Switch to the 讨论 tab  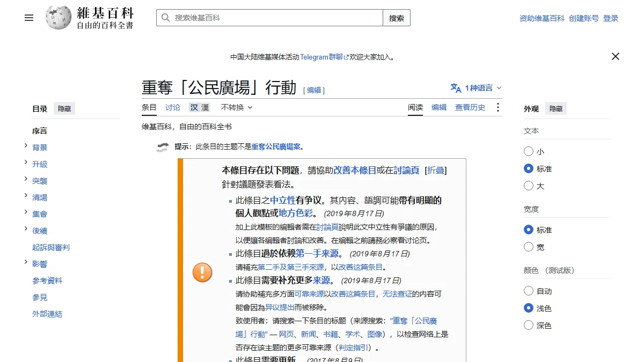tap(173, 107)
